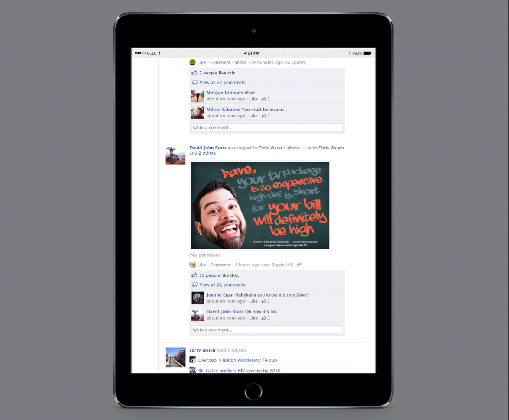Screen dimensions: 509x420
Task: Click '29 minutes ago via Spotify' timestamp
Action: pos(278,63)
